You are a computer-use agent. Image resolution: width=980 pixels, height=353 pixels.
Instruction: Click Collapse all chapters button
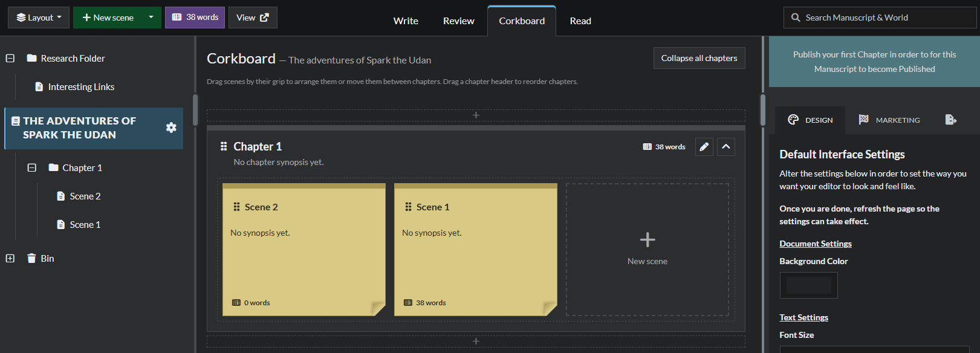click(x=699, y=58)
